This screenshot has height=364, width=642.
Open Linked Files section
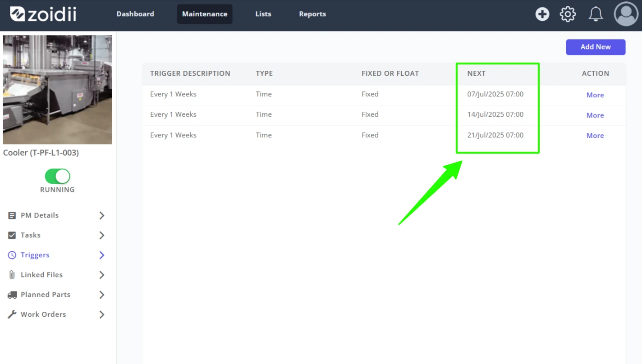(41, 275)
